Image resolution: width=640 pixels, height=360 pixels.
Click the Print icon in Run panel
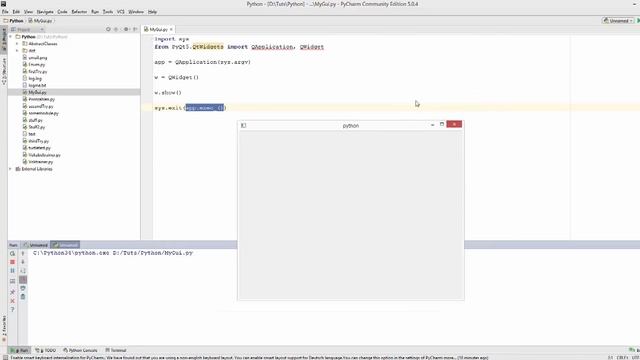point(23,288)
